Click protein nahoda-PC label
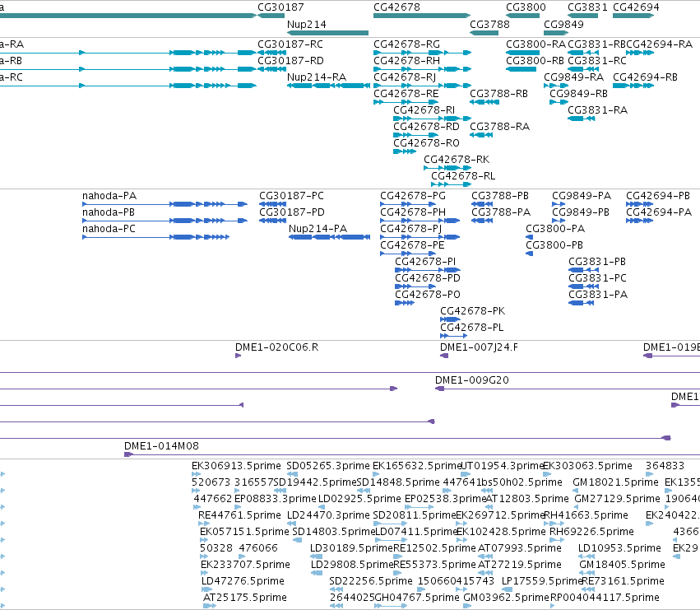Viewport: 700px width, 610px height. 109,228
